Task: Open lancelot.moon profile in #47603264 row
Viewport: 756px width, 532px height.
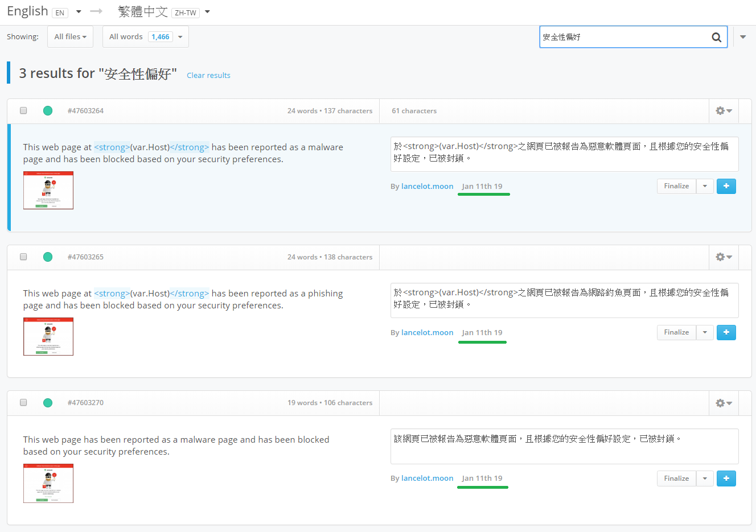Action: 427,186
